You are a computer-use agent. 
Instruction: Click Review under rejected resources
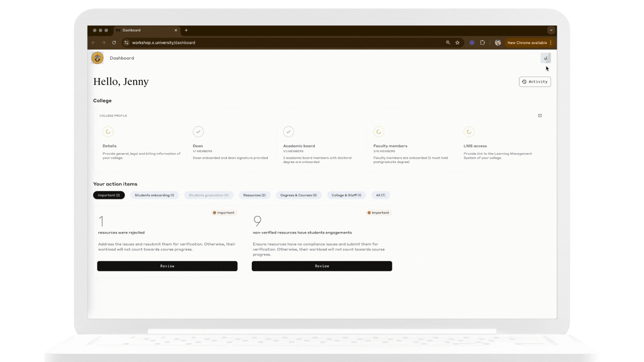167,266
